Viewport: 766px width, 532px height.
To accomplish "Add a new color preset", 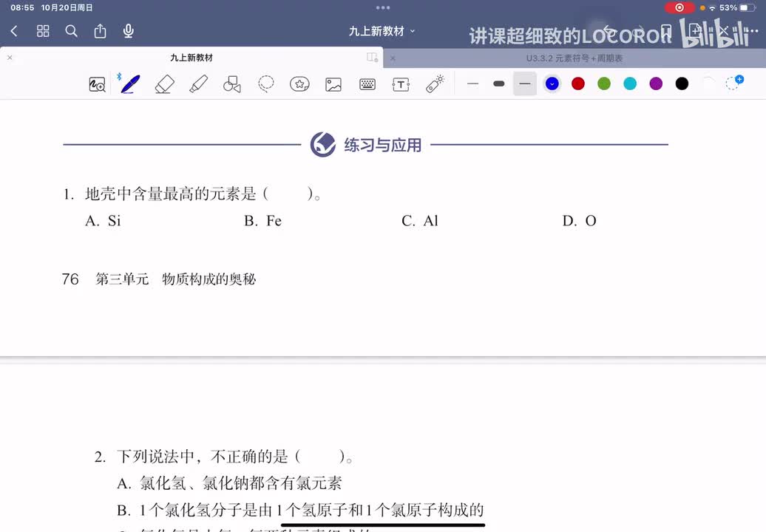I will [x=733, y=83].
